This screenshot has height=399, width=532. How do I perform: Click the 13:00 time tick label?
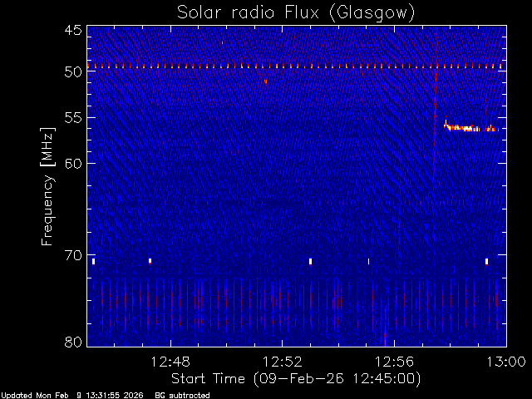pyautogui.click(x=506, y=362)
